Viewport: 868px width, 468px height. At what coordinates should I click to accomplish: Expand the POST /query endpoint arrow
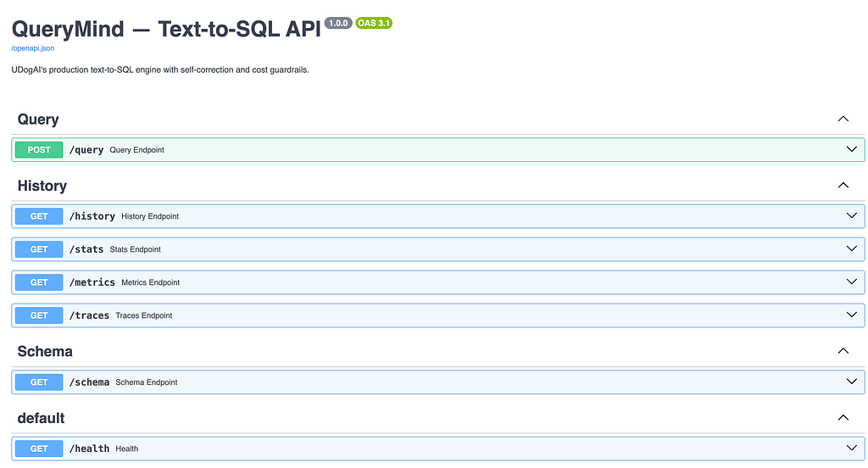851,149
